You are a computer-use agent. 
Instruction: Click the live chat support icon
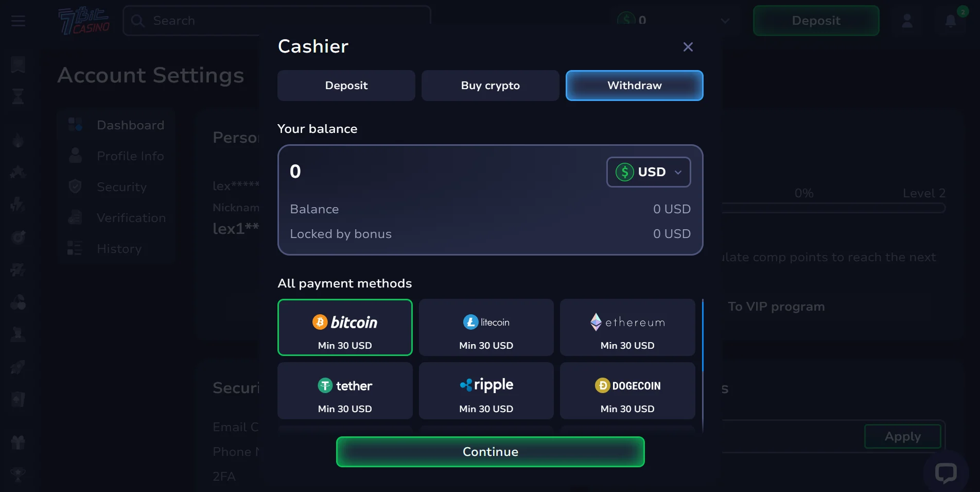(946, 472)
